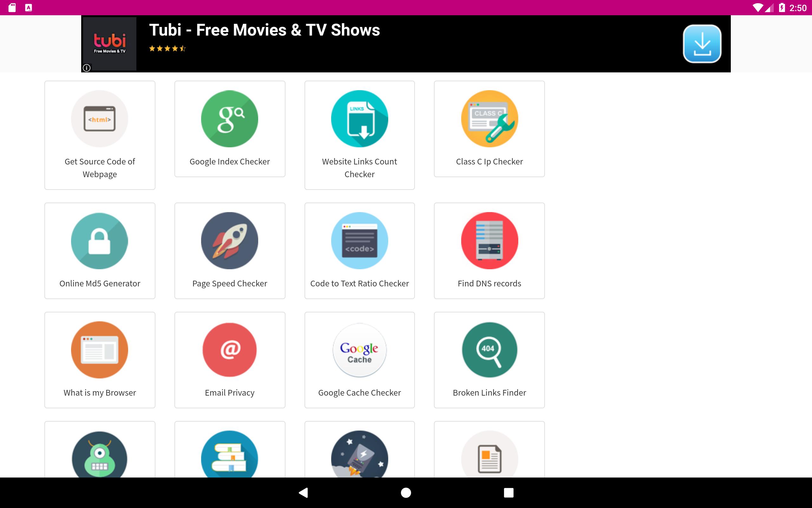The height and width of the screenshot is (508, 812).
Task: Select 'Email Privacy' label
Action: [x=230, y=393]
